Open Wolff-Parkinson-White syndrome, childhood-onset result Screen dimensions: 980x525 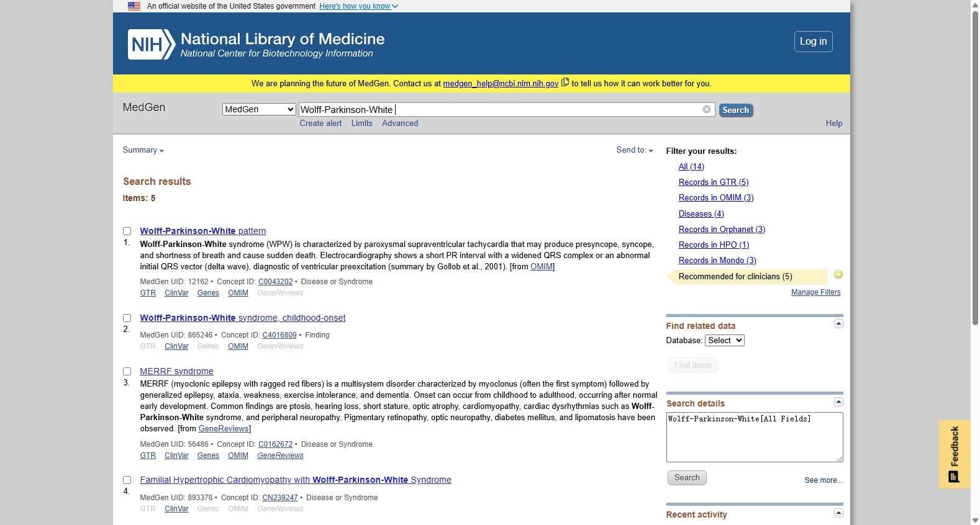(243, 318)
